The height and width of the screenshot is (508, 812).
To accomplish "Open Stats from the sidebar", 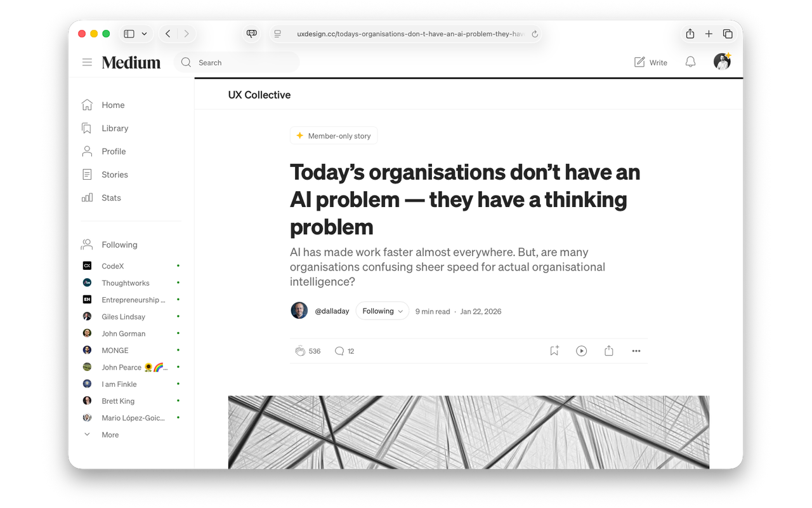I will point(111,197).
